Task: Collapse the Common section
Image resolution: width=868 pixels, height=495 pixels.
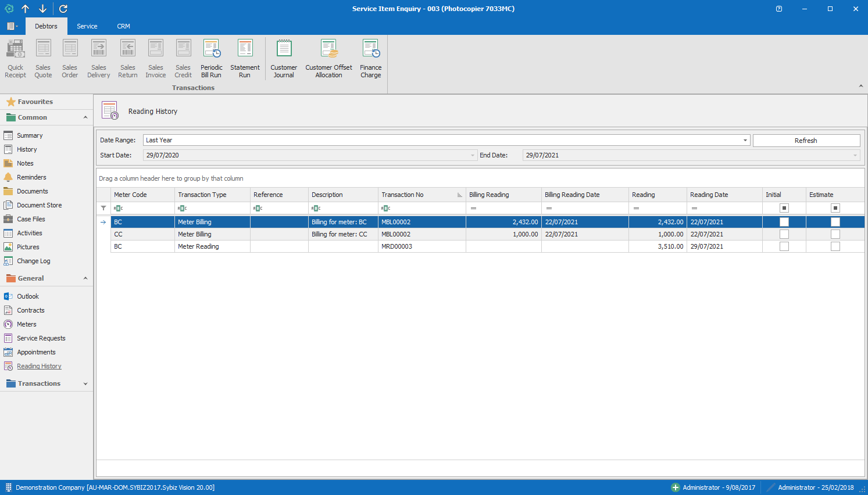Action: coord(85,117)
